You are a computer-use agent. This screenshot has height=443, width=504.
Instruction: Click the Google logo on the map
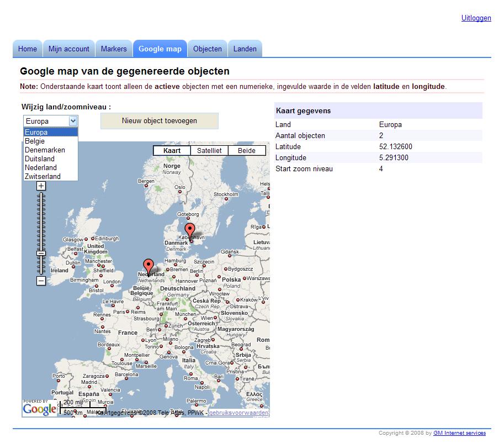(40, 409)
